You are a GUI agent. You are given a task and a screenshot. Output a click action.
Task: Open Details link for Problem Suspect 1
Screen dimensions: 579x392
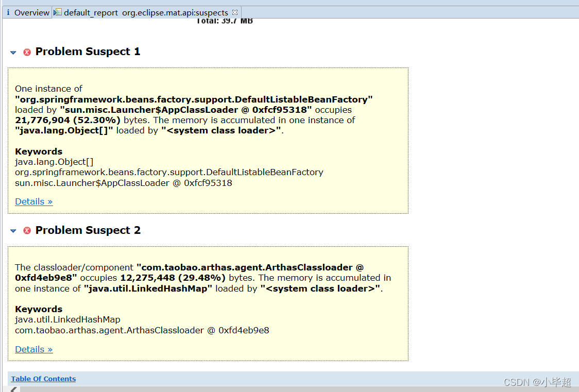click(x=34, y=201)
